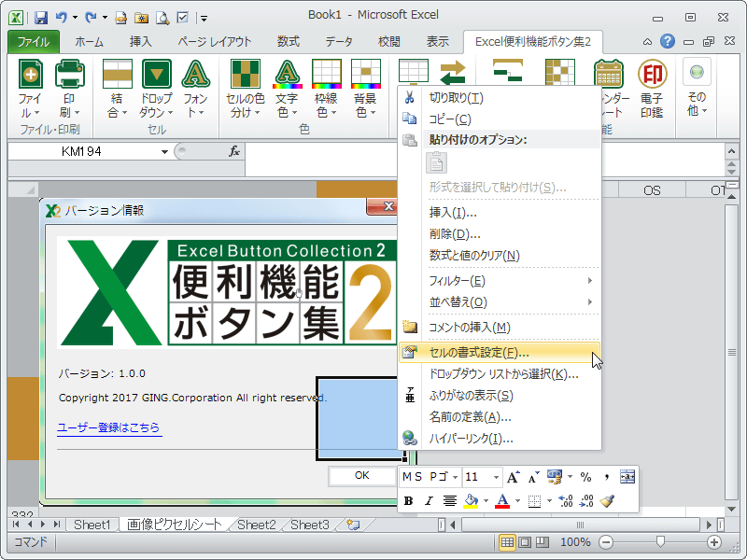Click the zoom in plus button
The image size is (747, 560).
pos(713,542)
